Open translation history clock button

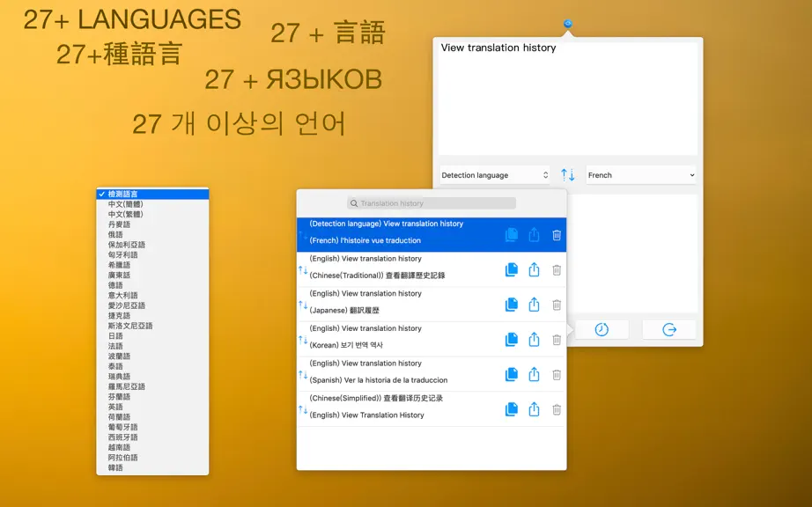pos(602,329)
